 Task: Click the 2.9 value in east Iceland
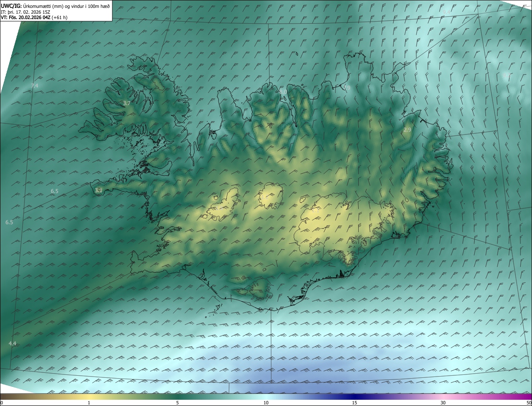point(407,130)
